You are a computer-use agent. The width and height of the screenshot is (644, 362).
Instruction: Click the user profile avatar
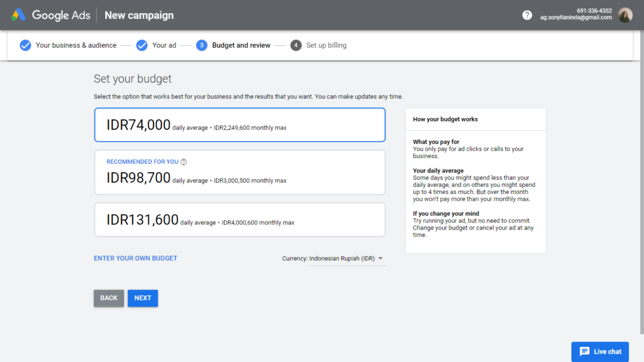point(625,15)
